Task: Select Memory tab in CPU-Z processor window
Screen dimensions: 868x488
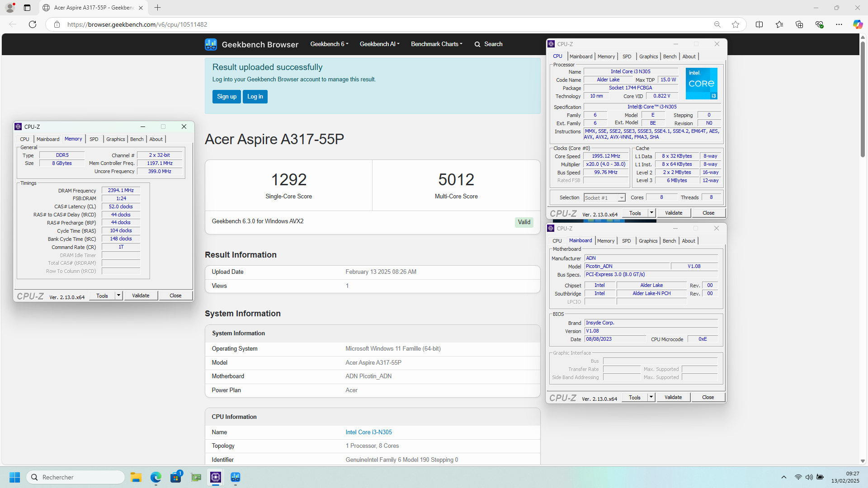Action: coord(606,56)
